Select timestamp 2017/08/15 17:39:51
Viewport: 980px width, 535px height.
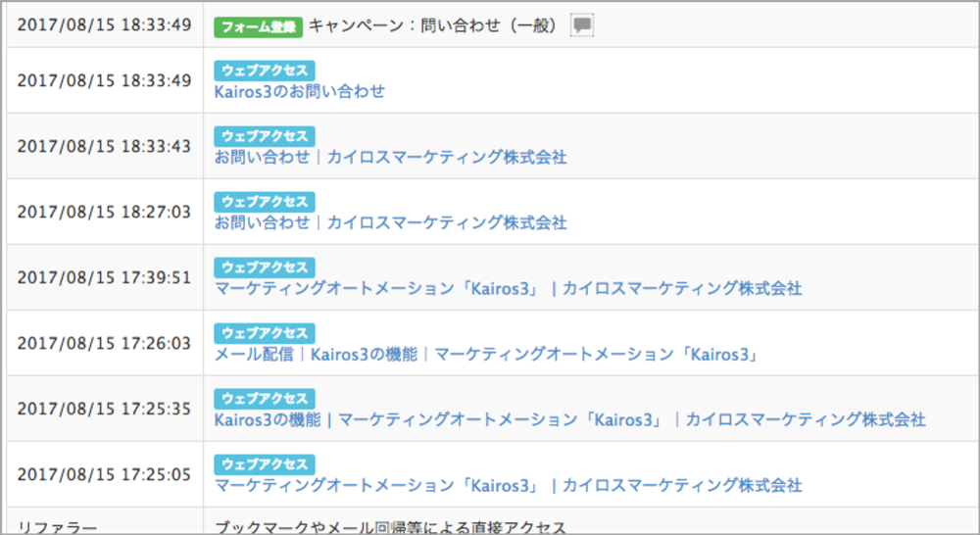(x=104, y=277)
